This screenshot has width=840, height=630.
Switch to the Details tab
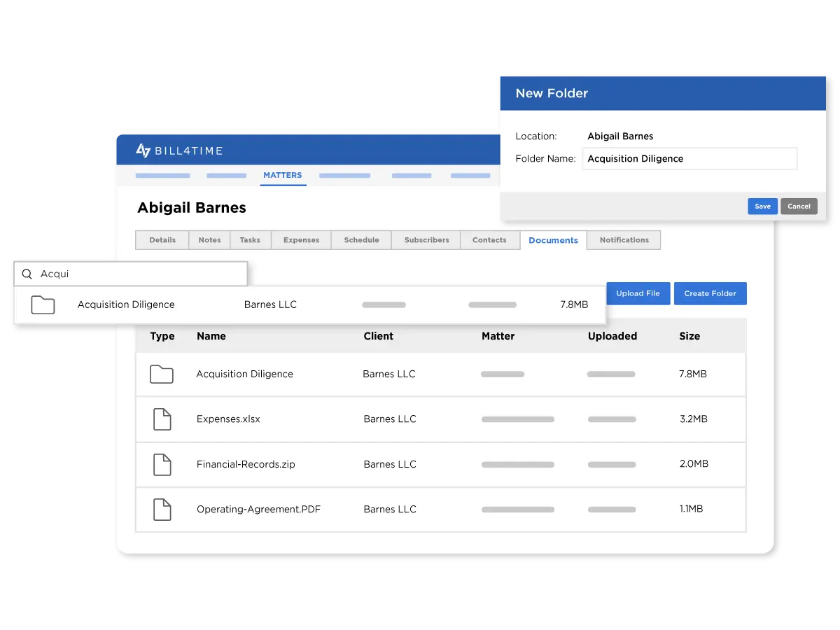click(x=162, y=240)
